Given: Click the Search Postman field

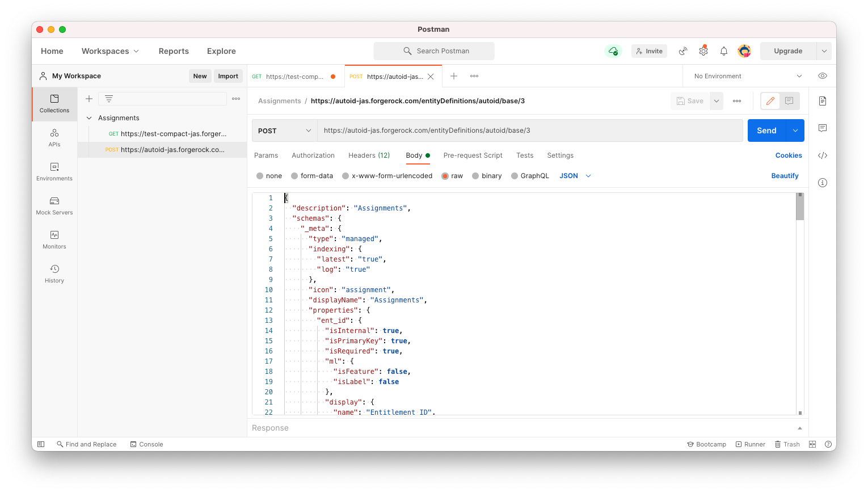Looking at the screenshot, I should point(434,51).
